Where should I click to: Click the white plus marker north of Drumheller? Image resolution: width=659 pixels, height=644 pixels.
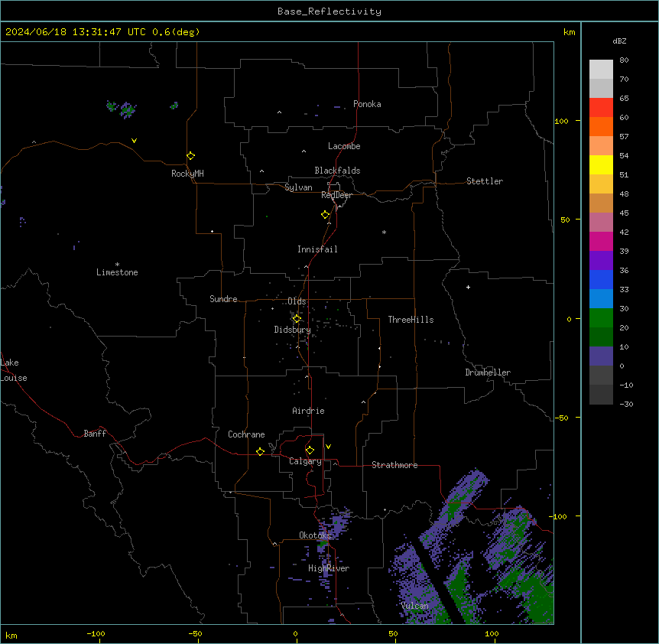coord(468,287)
